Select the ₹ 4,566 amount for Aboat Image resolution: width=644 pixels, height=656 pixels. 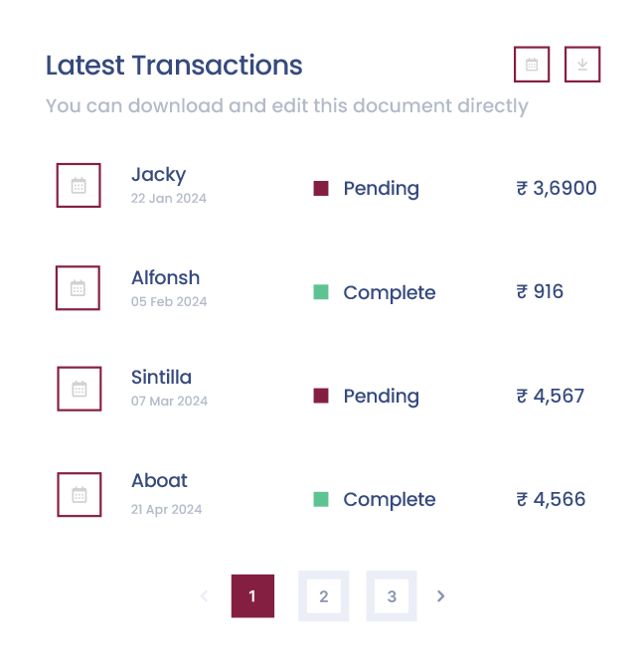551,499
